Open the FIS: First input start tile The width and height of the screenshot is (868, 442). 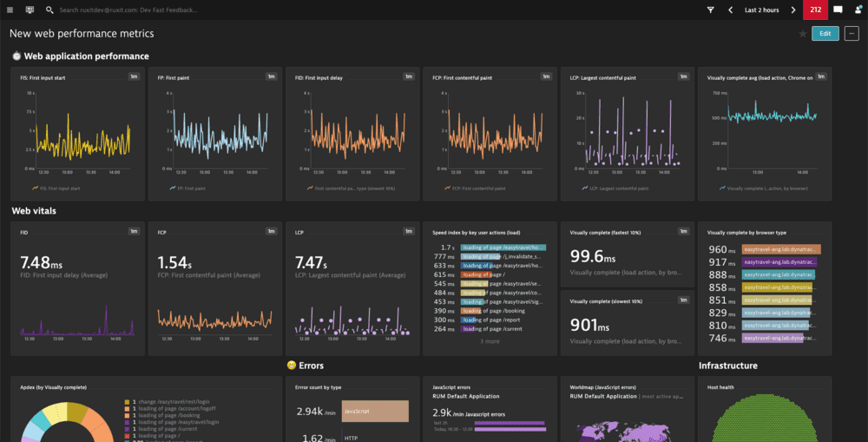pos(76,135)
